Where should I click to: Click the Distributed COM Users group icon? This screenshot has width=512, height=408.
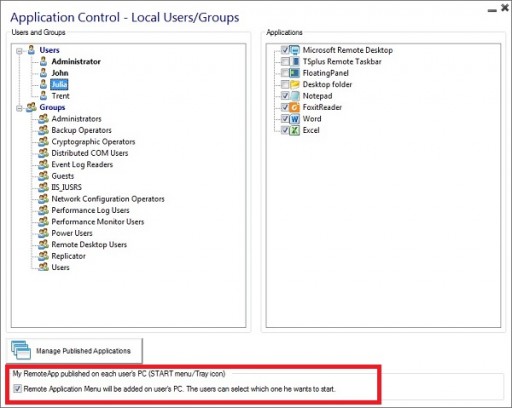click(x=43, y=153)
